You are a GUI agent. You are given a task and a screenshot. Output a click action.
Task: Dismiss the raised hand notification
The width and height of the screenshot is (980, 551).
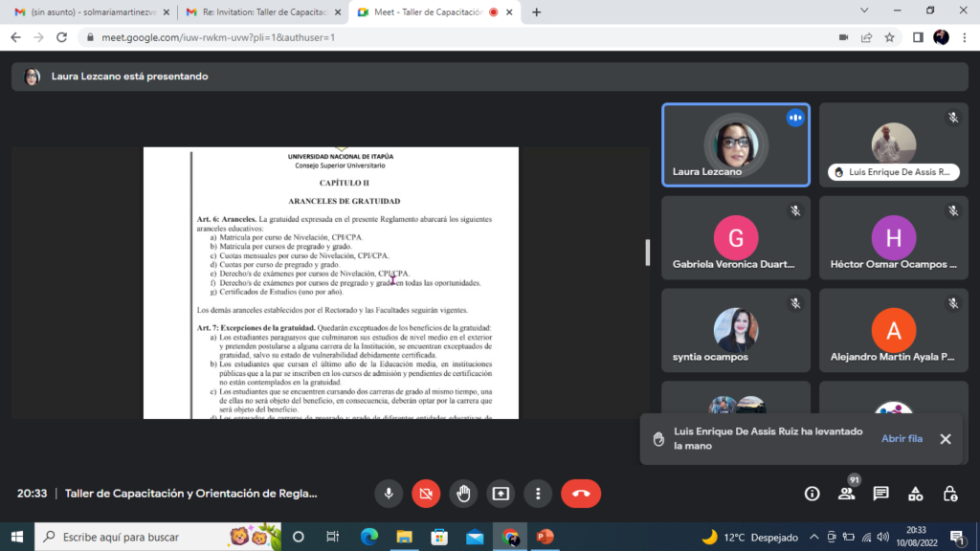[946, 439]
